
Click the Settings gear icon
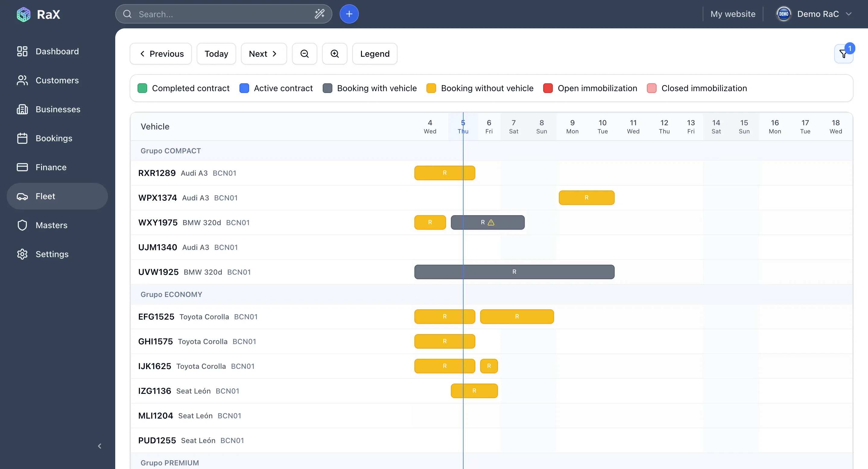tap(22, 254)
